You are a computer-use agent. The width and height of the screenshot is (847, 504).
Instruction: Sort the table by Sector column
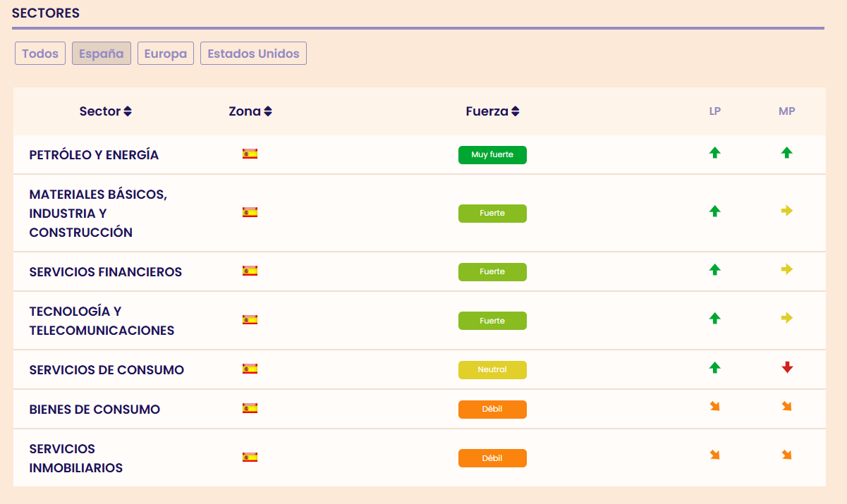click(106, 111)
